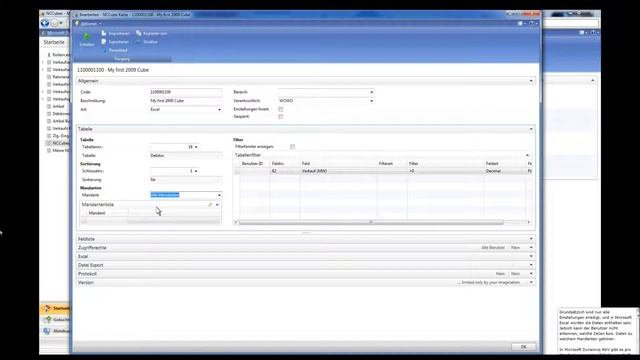The image size is (640, 360).
Task: Collapse the Allgemein FastTab
Action: click(531, 81)
